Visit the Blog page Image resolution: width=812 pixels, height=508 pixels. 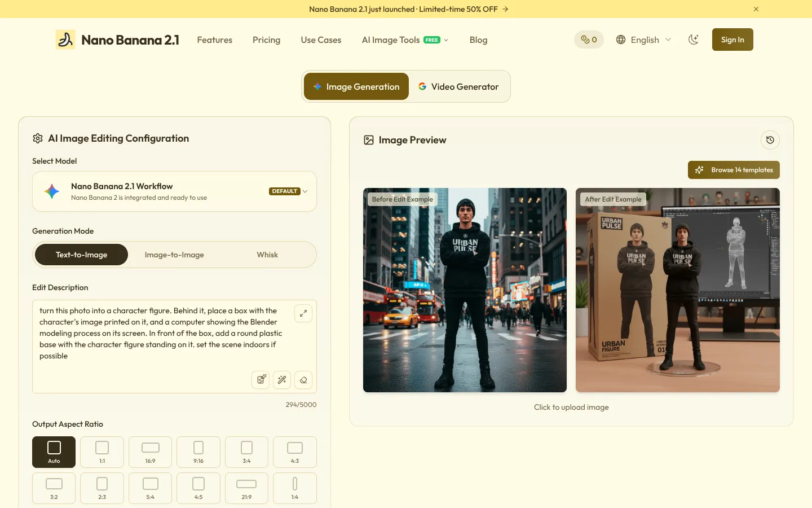coord(478,40)
